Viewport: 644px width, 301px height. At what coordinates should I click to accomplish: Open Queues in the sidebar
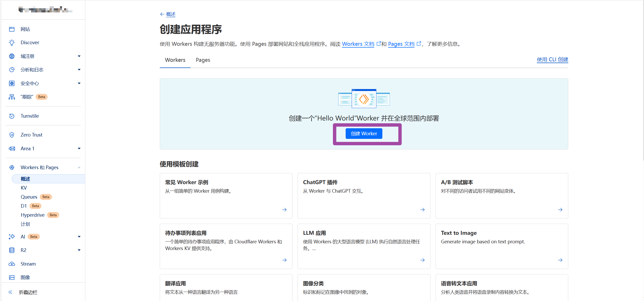click(x=29, y=197)
